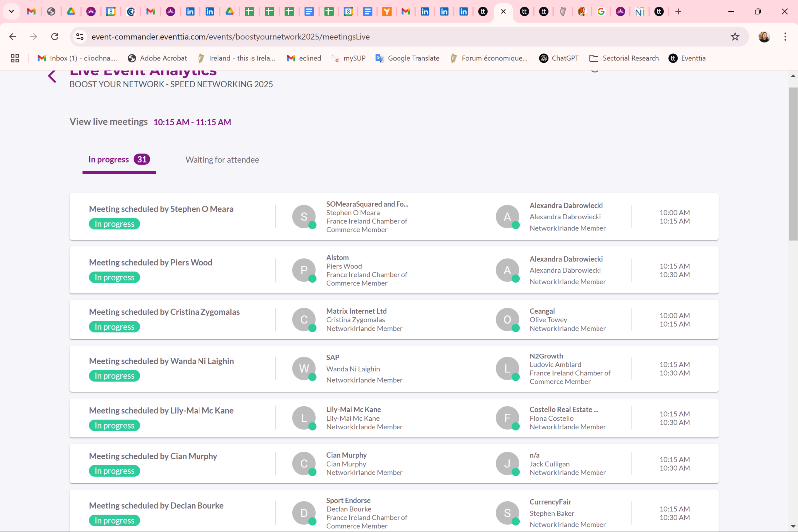
Task: Switch to the Google Drive tab
Action: tap(71, 11)
